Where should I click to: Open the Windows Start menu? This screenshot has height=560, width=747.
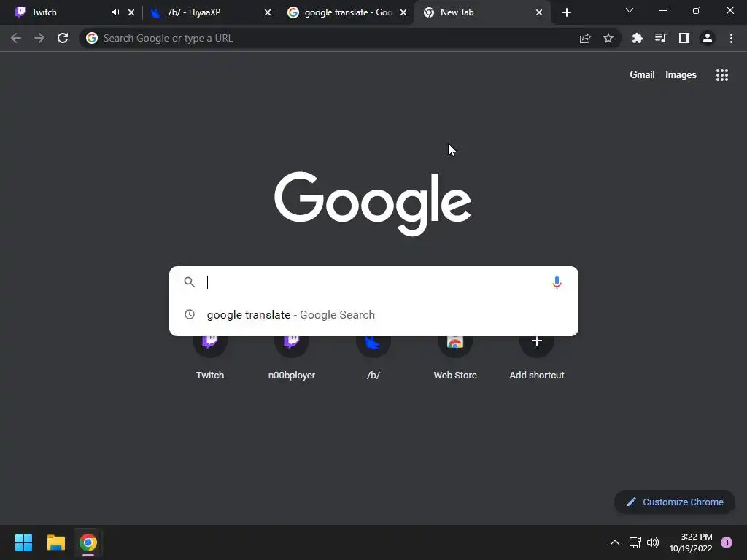point(23,542)
